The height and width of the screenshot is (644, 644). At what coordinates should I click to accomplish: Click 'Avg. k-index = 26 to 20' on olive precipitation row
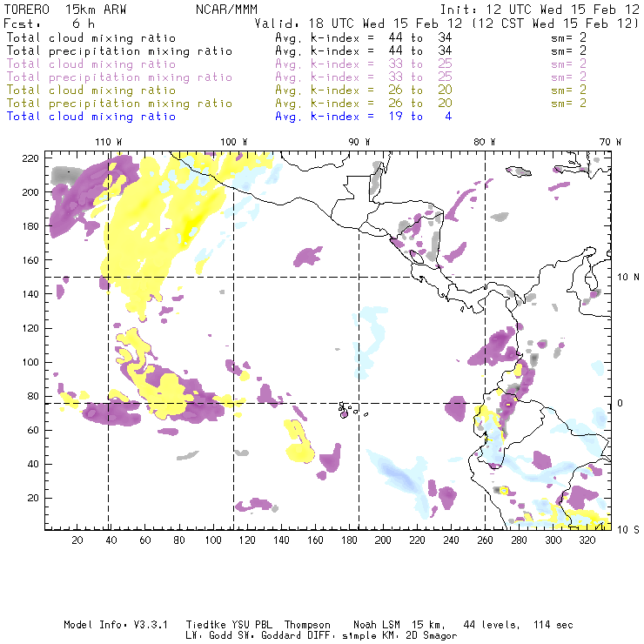(364, 104)
